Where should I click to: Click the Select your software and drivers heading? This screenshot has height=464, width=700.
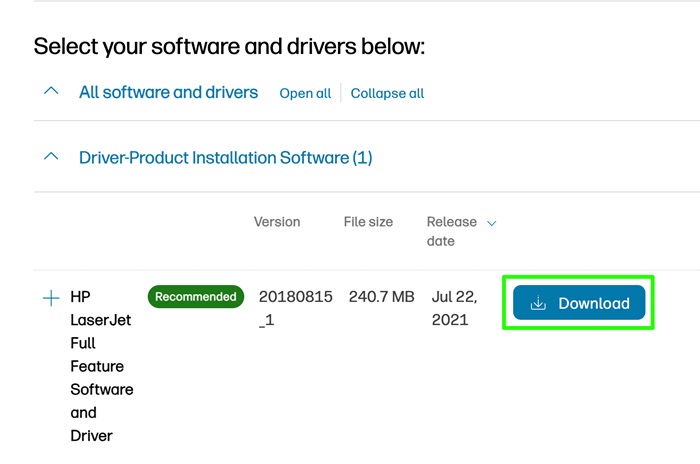[x=229, y=46]
